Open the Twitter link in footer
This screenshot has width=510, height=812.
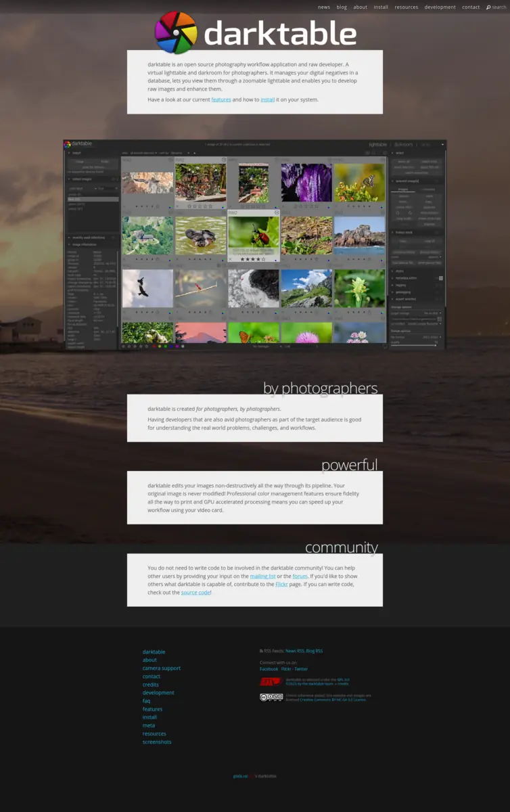tap(301, 669)
